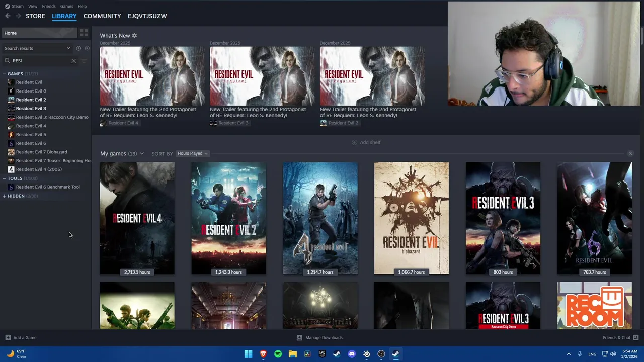Launch Brave browser from taskbar
The height and width of the screenshot is (362, 644).
tap(263, 354)
